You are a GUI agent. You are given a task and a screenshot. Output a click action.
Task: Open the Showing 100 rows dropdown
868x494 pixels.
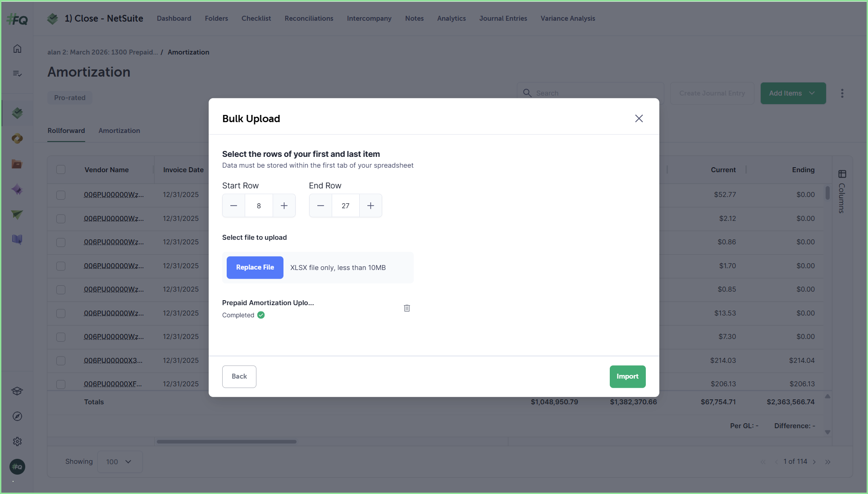pyautogui.click(x=119, y=462)
